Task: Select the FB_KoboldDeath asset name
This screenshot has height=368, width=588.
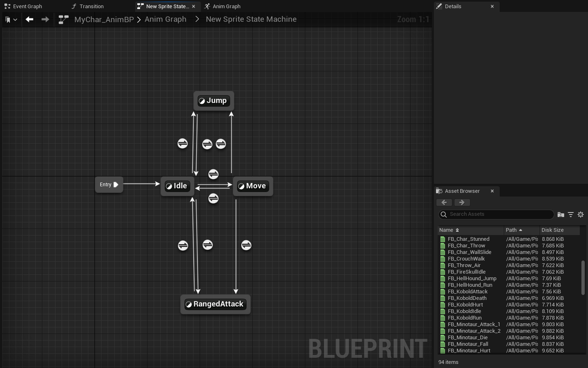Action: pos(467,298)
